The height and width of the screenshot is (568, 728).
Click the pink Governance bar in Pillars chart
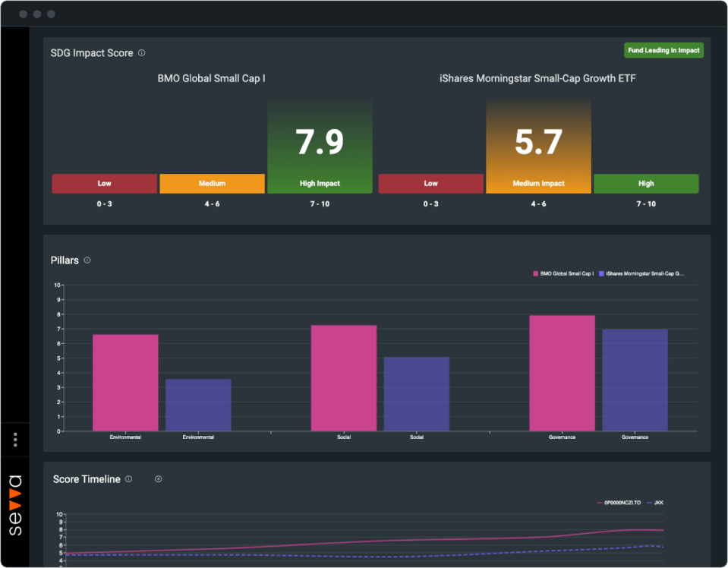[562, 373]
